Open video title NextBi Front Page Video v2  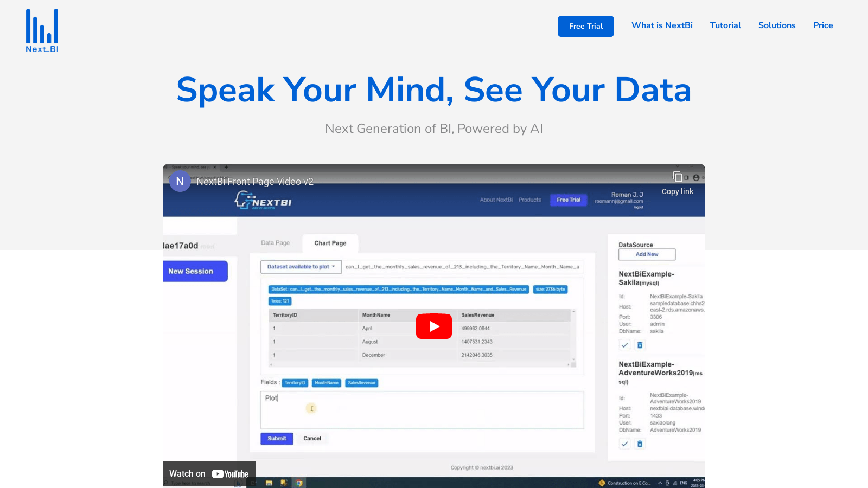click(255, 182)
